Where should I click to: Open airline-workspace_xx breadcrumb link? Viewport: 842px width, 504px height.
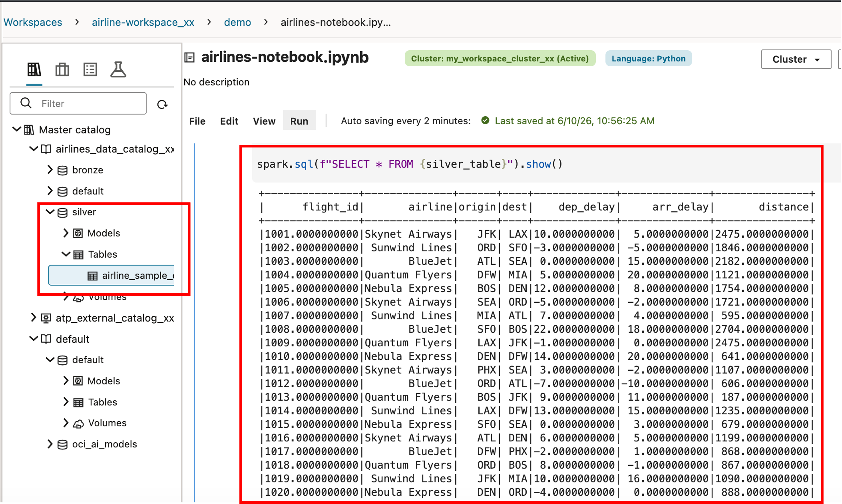coord(143,22)
